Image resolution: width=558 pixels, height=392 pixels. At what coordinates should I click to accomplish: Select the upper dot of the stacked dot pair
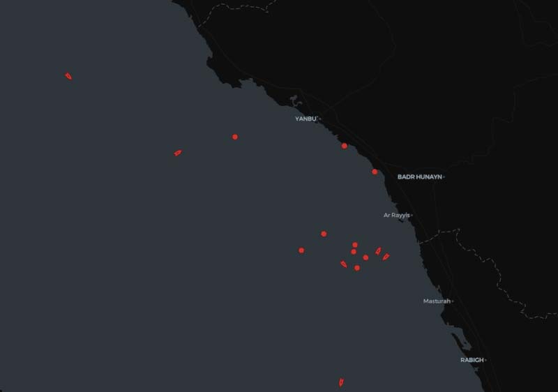355,245
